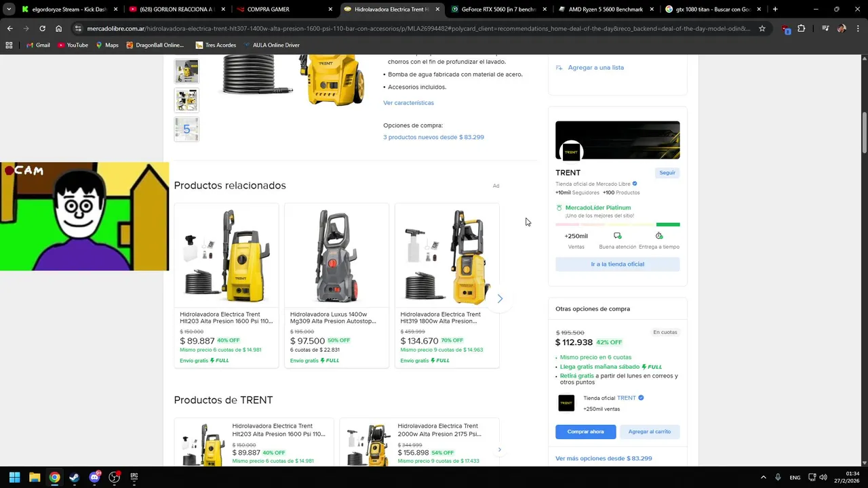Open the Maps bookmark

pos(107,45)
